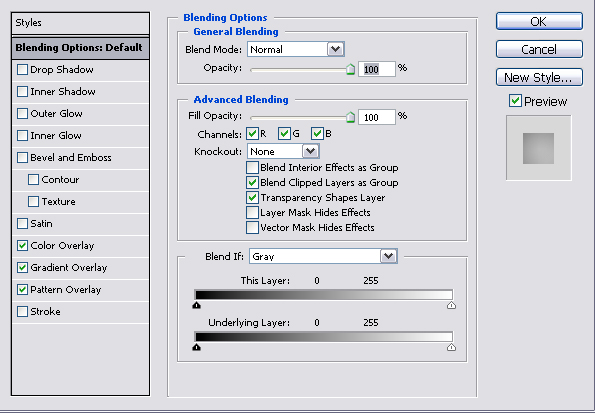Check Layer Mask Hides Effects
The height and width of the screenshot is (413, 595).
[252, 213]
